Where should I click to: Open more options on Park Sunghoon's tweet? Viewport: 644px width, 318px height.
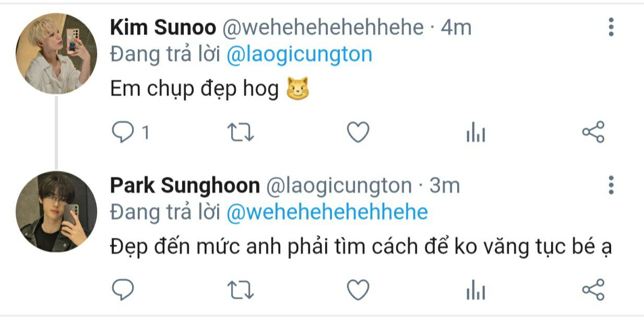(x=611, y=185)
